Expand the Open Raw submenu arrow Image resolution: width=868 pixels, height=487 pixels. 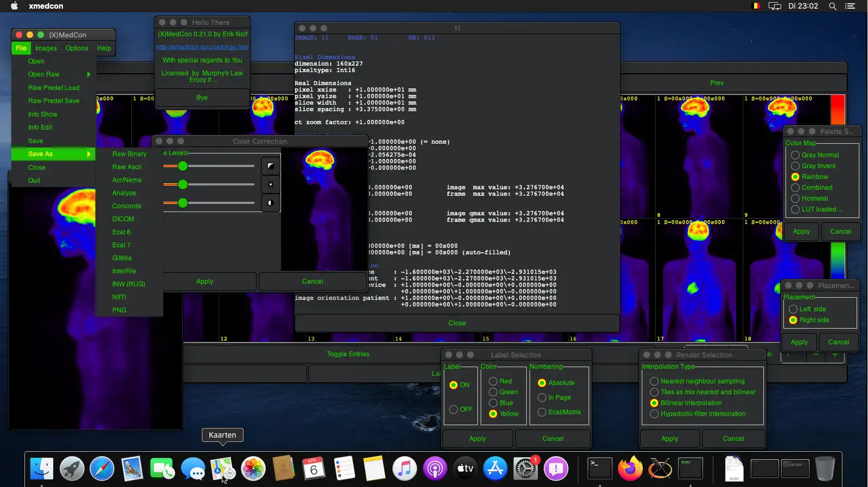(88, 74)
